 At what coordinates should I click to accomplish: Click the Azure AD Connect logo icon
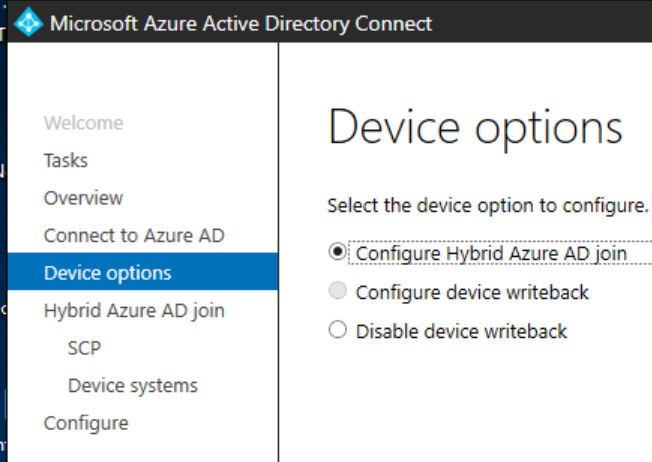tap(30, 22)
